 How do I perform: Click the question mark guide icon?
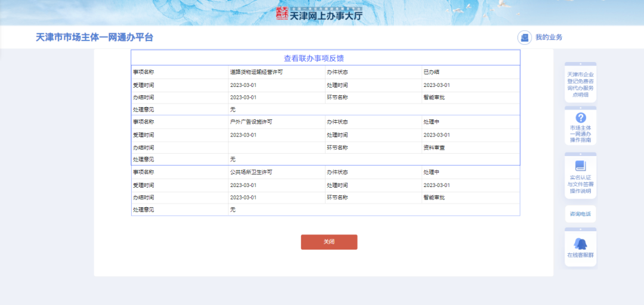click(x=581, y=118)
